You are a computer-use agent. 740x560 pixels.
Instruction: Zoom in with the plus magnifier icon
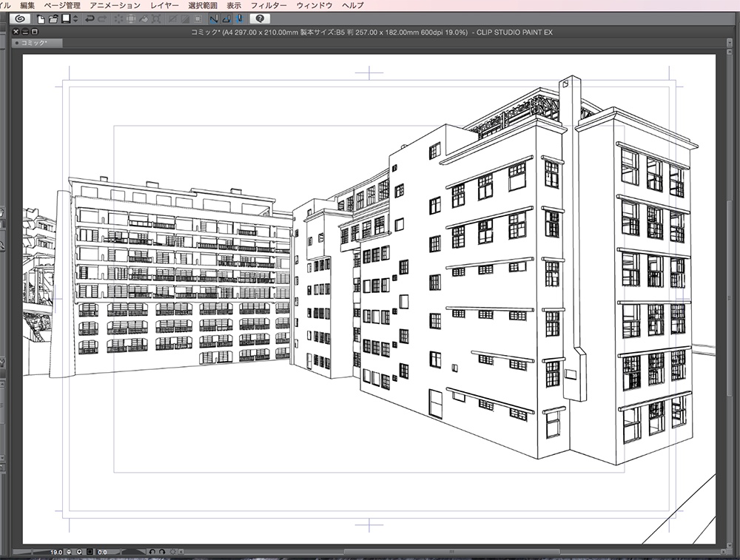click(79, 552)
